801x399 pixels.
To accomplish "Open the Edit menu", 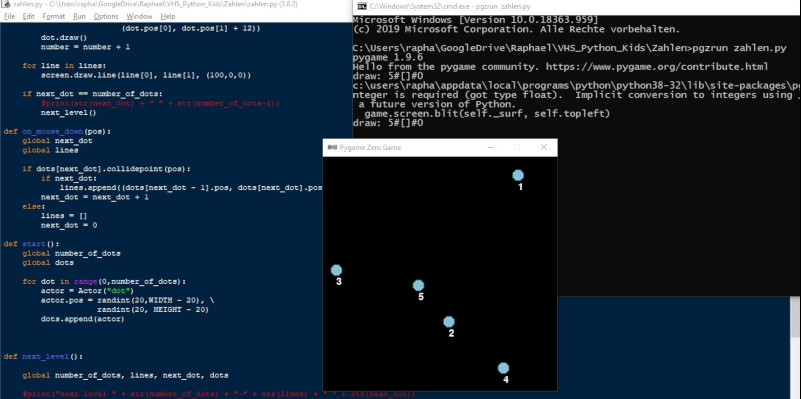I will click(29, 16).
